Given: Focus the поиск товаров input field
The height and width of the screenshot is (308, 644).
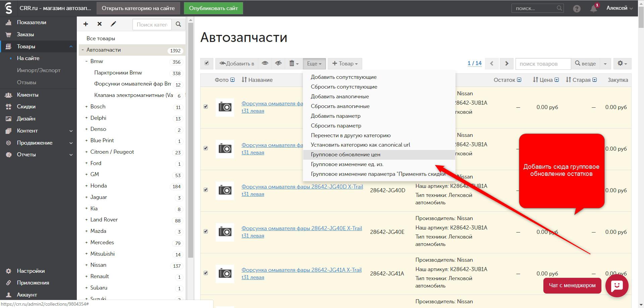Looking at the screenshot, I should (x=543, y=64).
